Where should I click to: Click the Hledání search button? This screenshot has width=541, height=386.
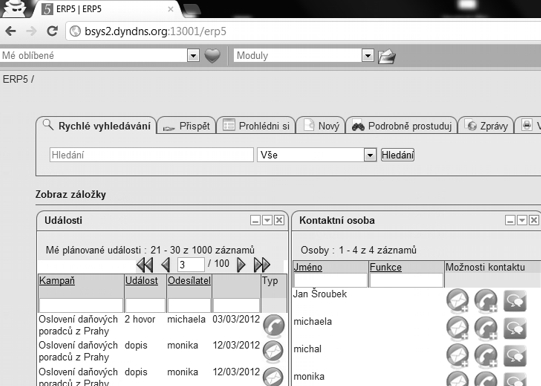tap(397, 155)
